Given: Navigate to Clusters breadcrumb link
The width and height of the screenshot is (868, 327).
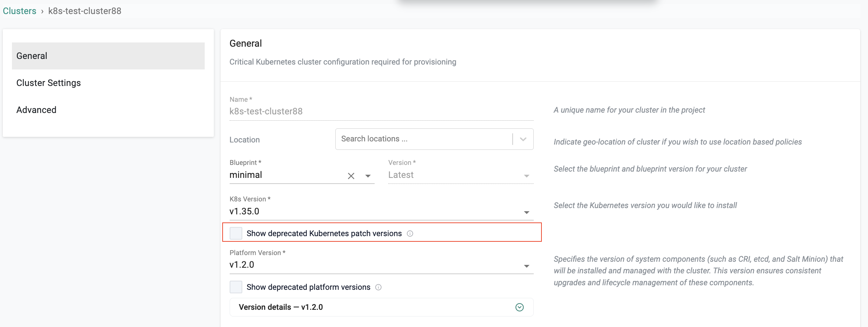Looking at the screenshot, I should pyautogui.click(x=20, y=11).
